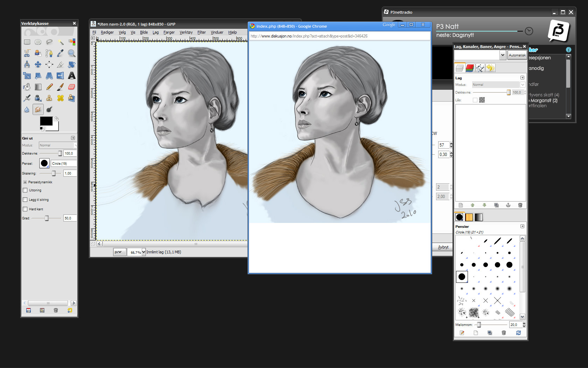Select the Alignment tool
588x368 pixels.
[x=49, y=64]
